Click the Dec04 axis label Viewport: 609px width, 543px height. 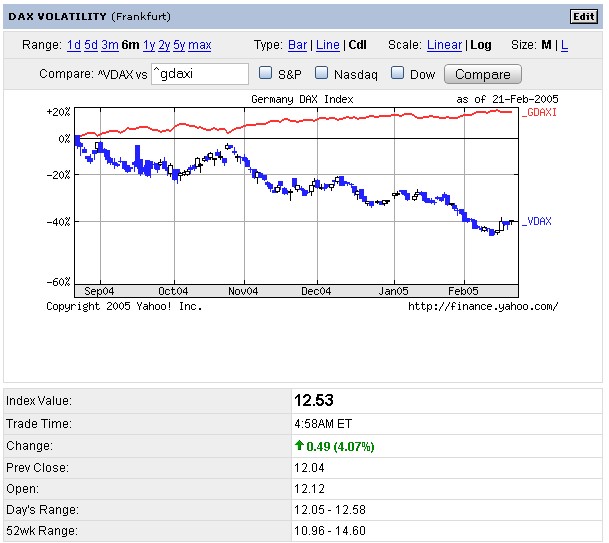(316, 291)
